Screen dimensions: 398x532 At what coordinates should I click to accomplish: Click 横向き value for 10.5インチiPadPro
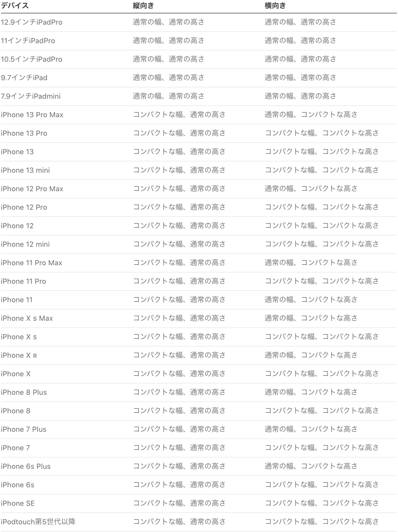(x=301, y=59)
